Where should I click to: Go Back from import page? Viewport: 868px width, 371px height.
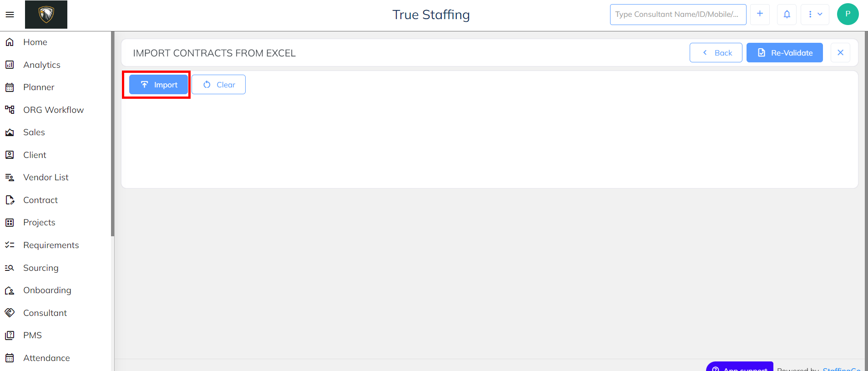coord(716,53)
